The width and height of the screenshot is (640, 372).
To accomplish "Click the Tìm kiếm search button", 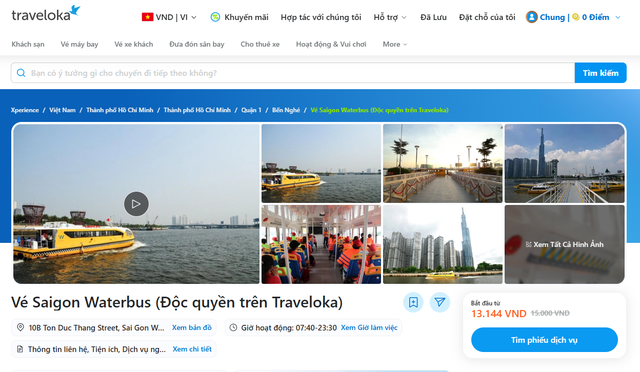I will point(600,73).
